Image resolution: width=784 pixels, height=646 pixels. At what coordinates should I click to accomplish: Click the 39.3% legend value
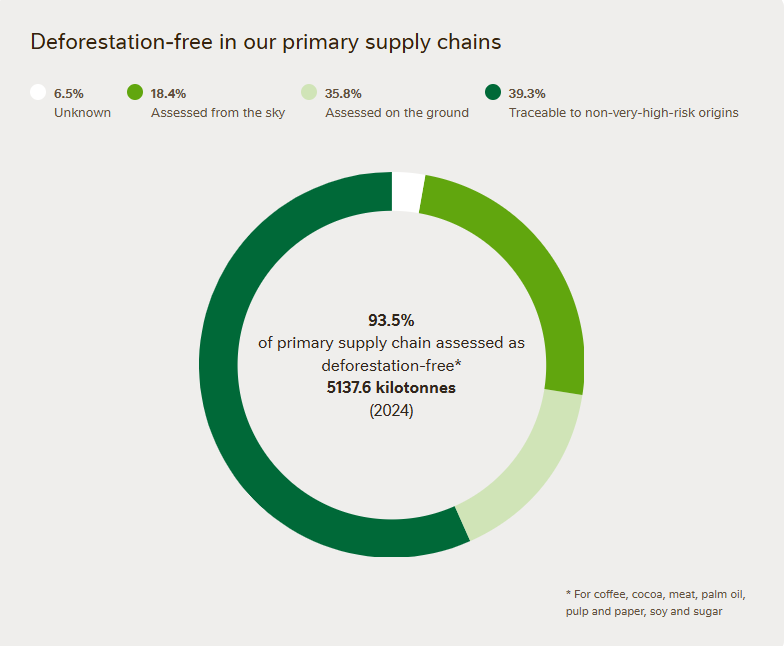tap(527, 94)
